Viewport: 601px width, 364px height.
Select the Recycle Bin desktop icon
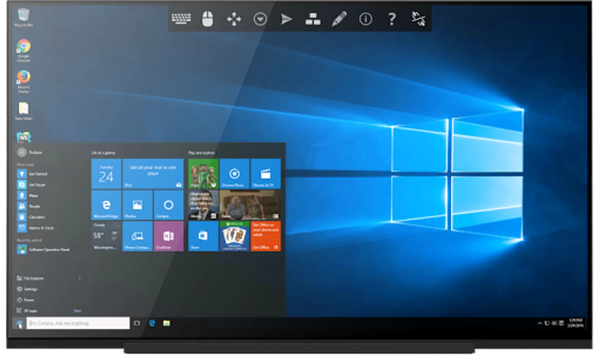(x=23, y=17)
